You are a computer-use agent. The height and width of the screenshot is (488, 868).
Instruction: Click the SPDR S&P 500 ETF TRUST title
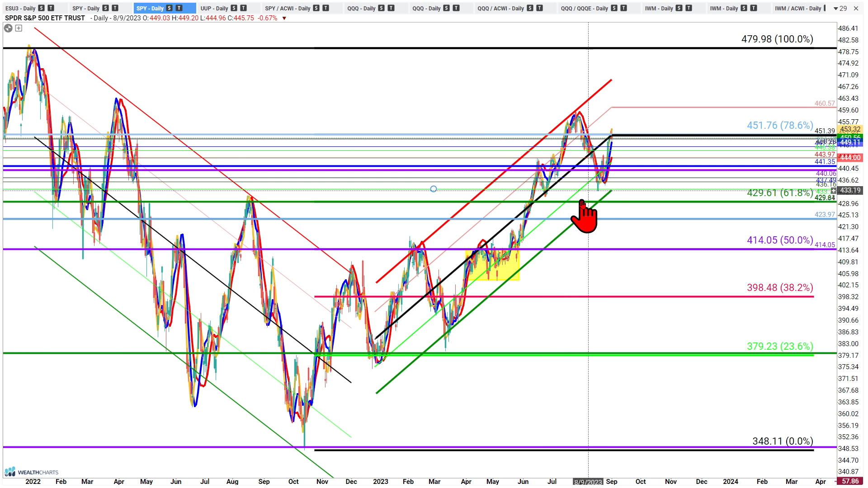pyautogui.click(x=45, y=18)
